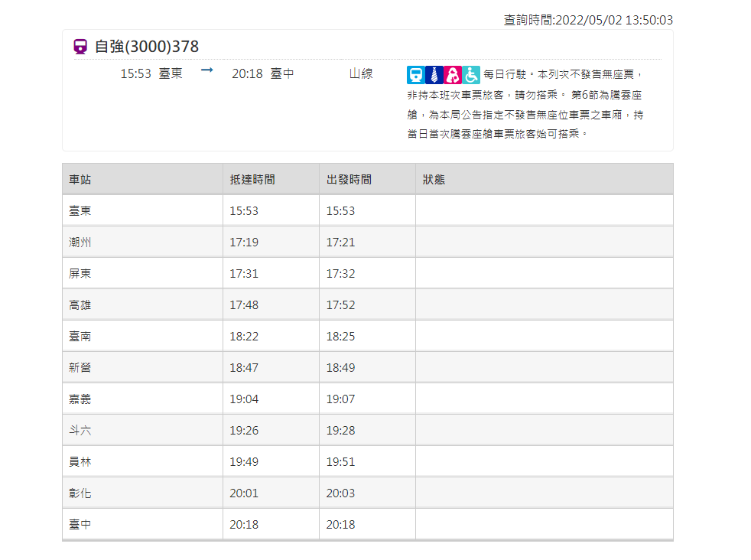Viewport: 751px width, 560px height.
Task: Click the 每日行駛 service note text
Action: pos(504,75)
